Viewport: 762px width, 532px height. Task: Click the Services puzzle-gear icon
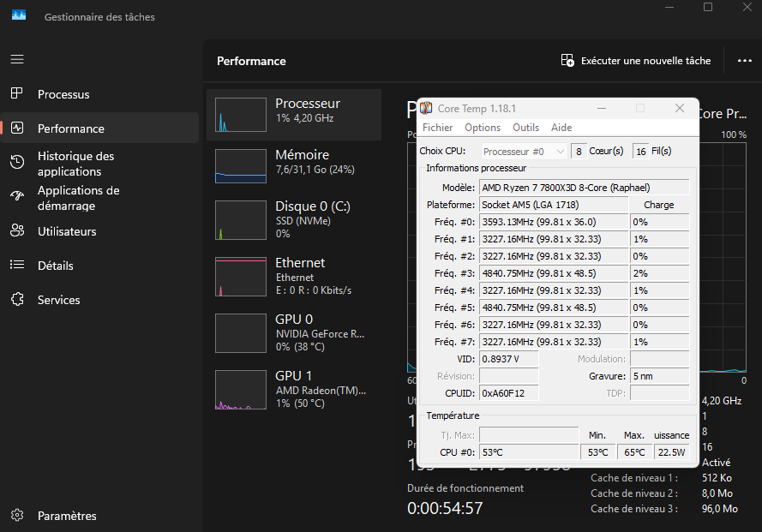[17, 299]
